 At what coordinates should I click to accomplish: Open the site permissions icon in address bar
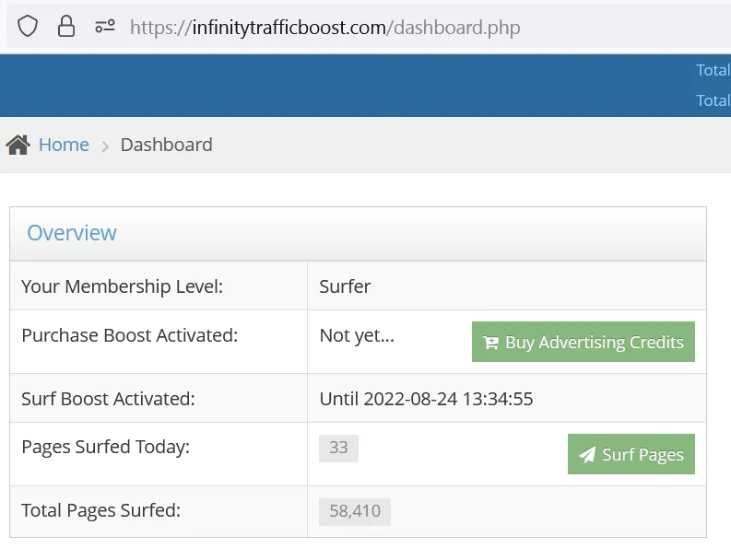(105, 27)
